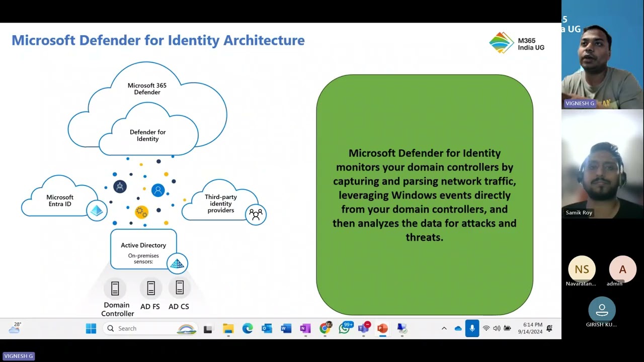644x362 pixels.
Task: Click the dark user badge icon in the diagram
Action: 120,187
